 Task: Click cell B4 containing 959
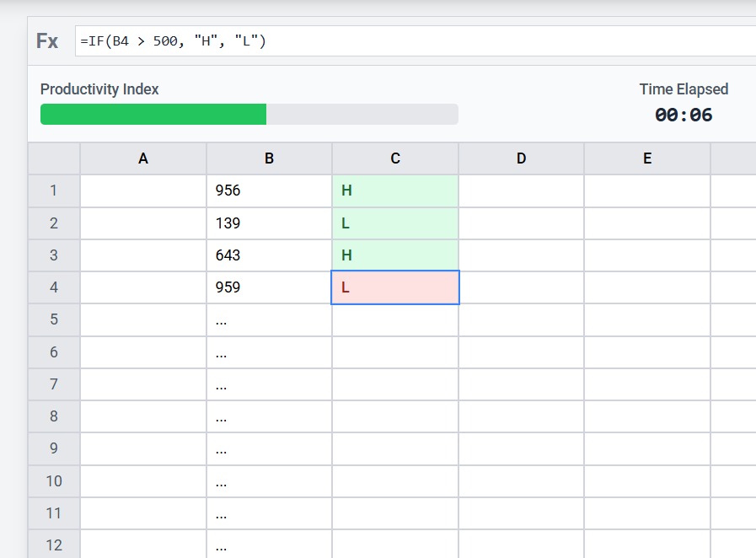(x=269, y=287)
